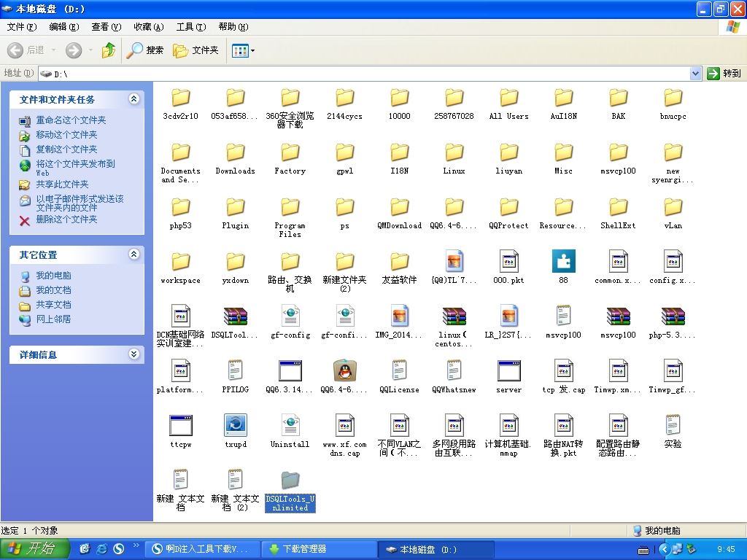Collapse the 其它位置 panel
Screen dimensions: 747x560
click(x=134, y=254)
